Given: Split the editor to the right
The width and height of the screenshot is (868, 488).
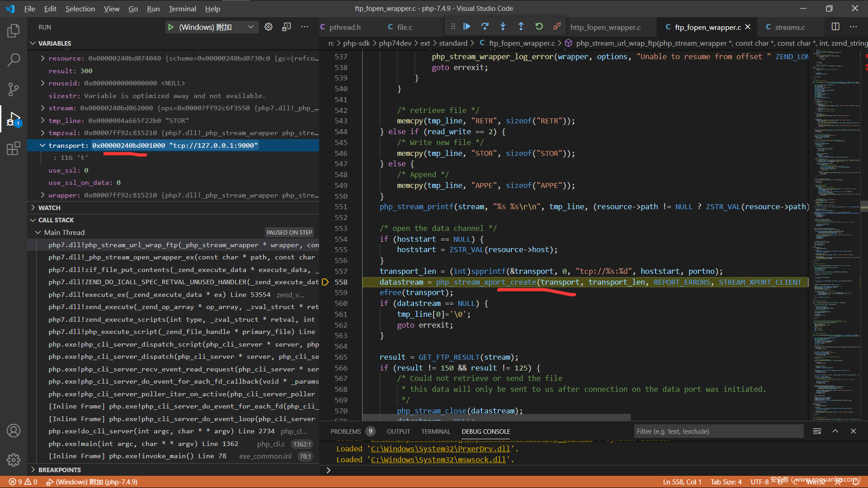Looking at the screenshot, I should (x=835, y=27).
